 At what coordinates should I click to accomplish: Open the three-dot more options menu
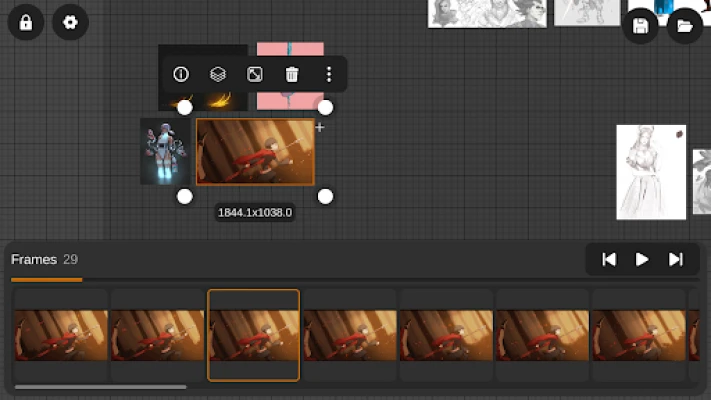(x=328, y=74)
